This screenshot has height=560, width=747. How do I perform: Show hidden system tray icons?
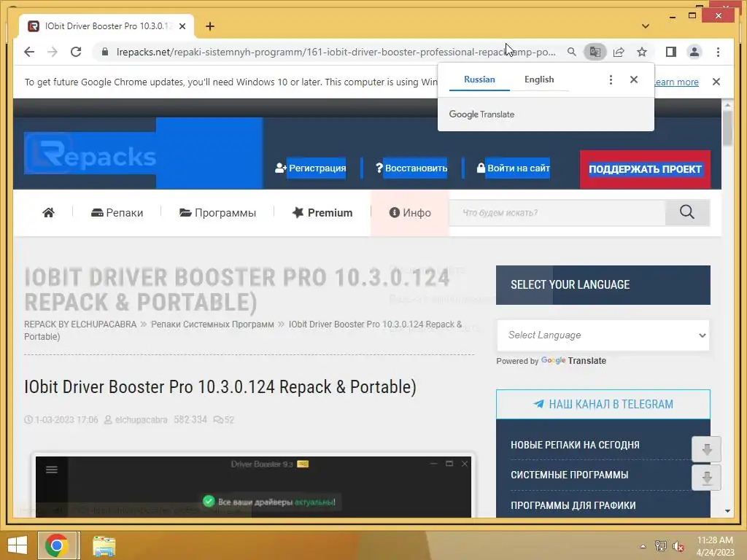[x=643, y=546]
